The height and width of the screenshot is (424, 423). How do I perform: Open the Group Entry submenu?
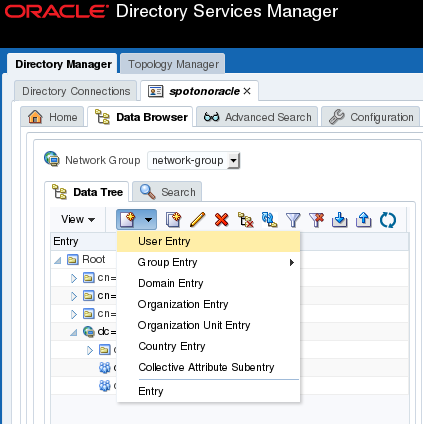[208, 262]
